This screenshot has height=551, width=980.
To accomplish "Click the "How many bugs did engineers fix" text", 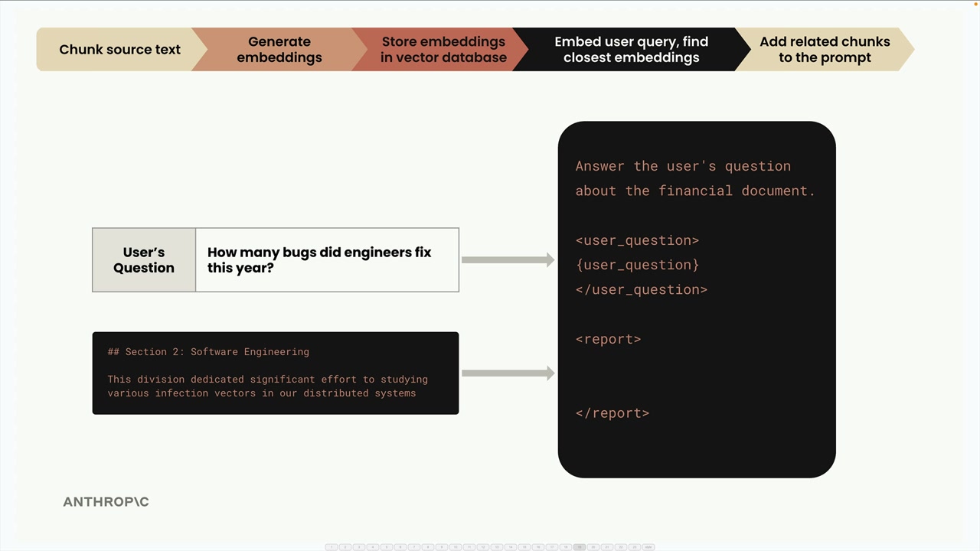I will [x=319, y=253].
